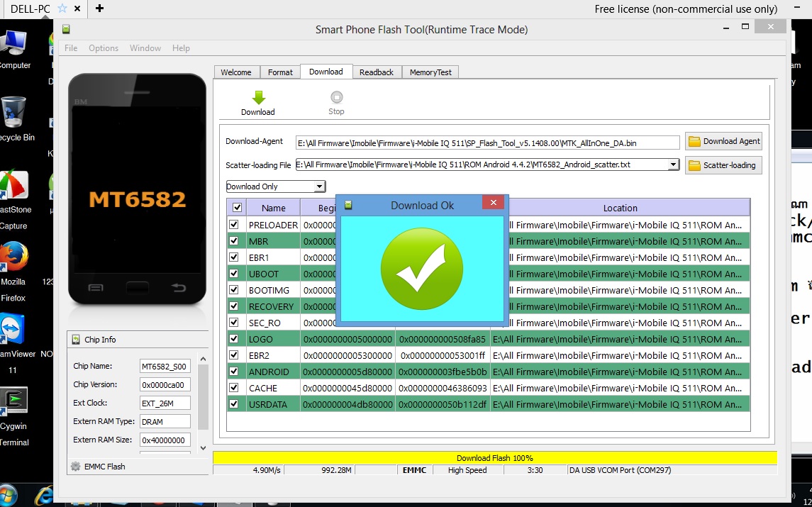Expand the Scatter-loading File dropdown arrow

pyautogui.click(x=673, y=165)
